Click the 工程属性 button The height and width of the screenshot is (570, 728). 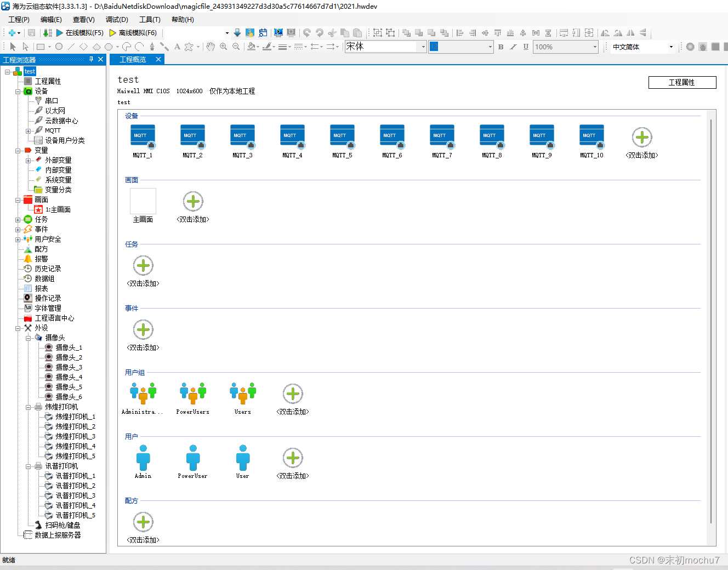click(682, 82)
